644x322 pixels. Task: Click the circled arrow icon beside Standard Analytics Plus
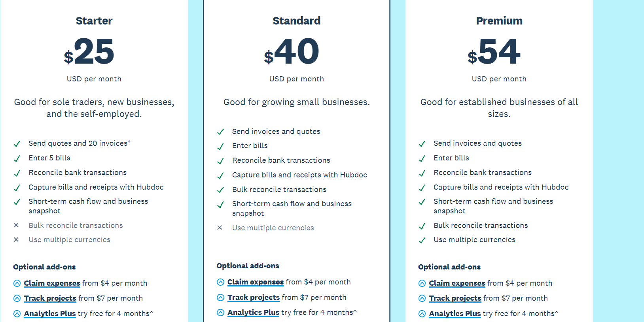220,313
